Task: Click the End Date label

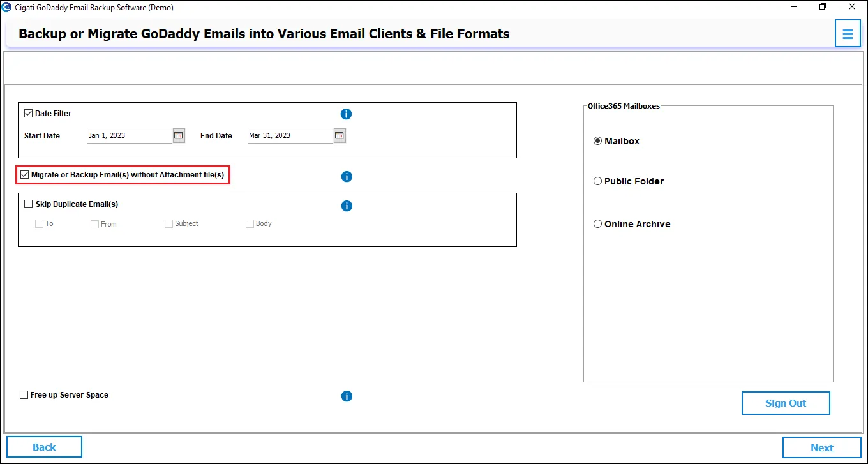Action: (x=216, y=136)
